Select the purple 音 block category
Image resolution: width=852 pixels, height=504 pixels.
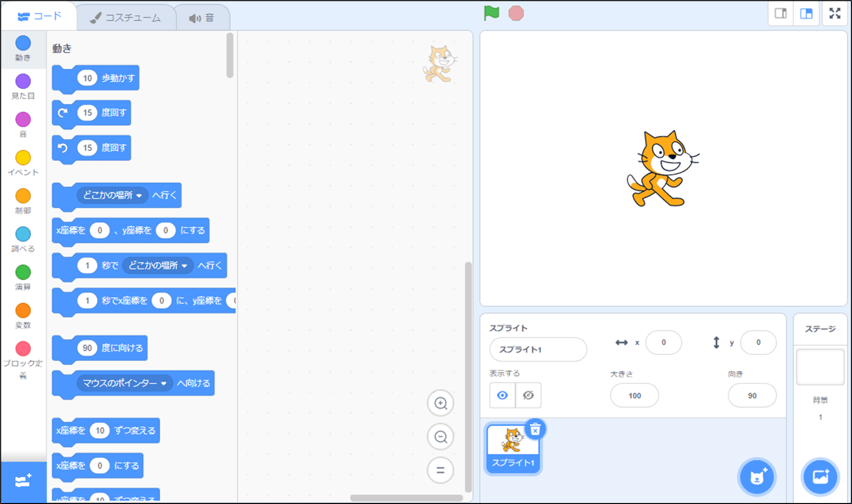tap(23, 125)
